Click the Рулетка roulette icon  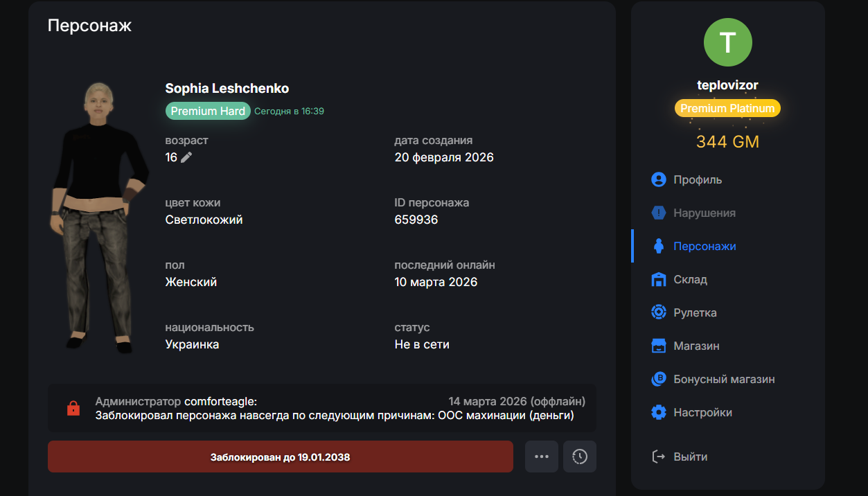tap(658, 312)
